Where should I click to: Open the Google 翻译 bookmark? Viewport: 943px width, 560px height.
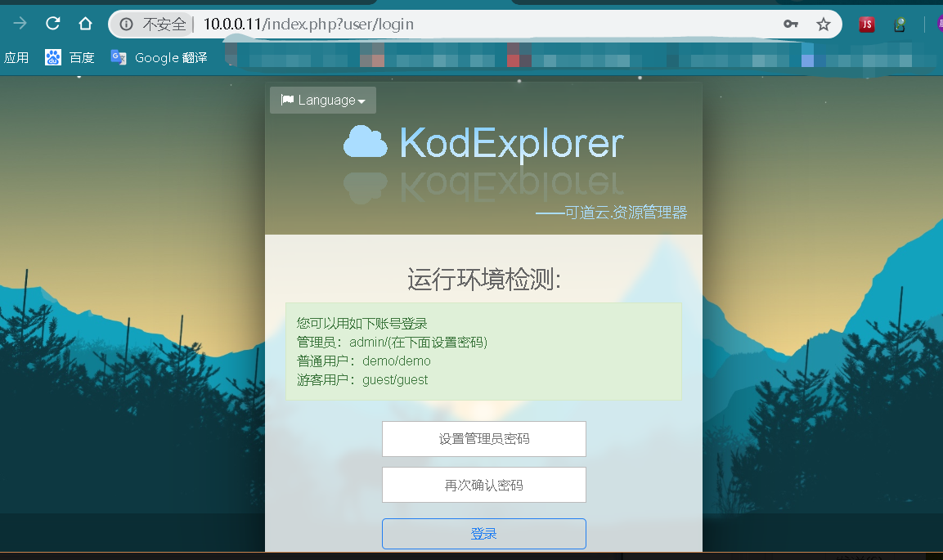159,58
